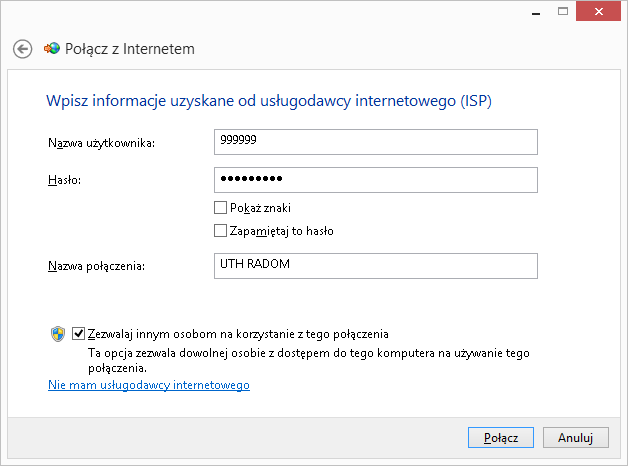Click the 'Hasło:' label text

(x=64, y=180)
